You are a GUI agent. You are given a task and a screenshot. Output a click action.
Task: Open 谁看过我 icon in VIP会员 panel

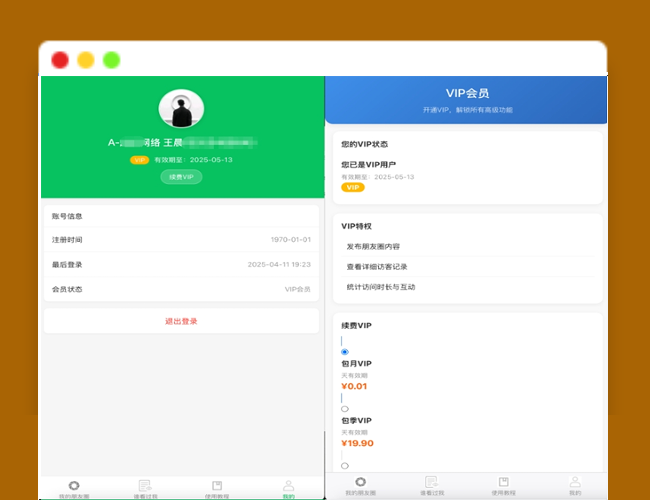click(x=432, y=482)
